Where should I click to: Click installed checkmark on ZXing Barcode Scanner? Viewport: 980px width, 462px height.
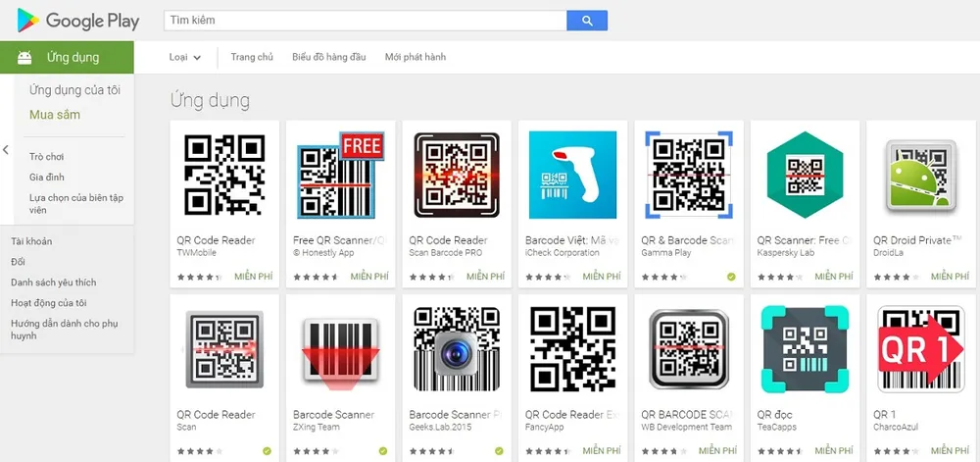click(383, 451)
